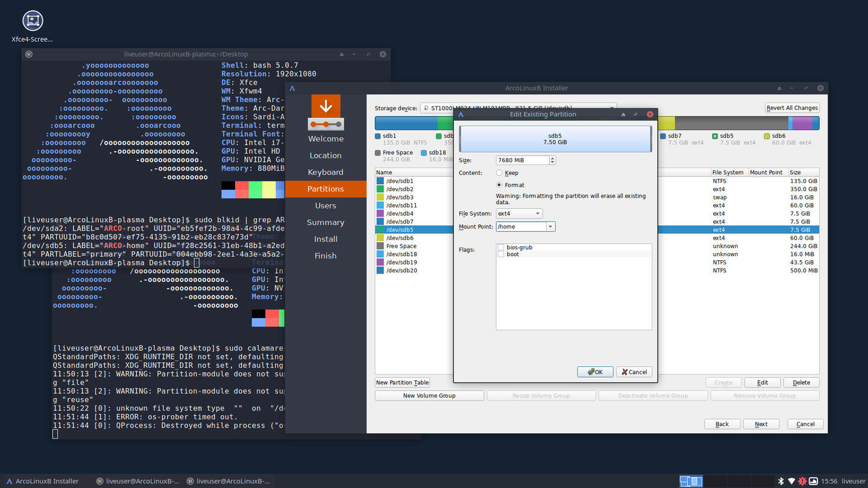Click the 15:56 panel clock
Screen dimensions: 868x488
click(x=829, y=481)
